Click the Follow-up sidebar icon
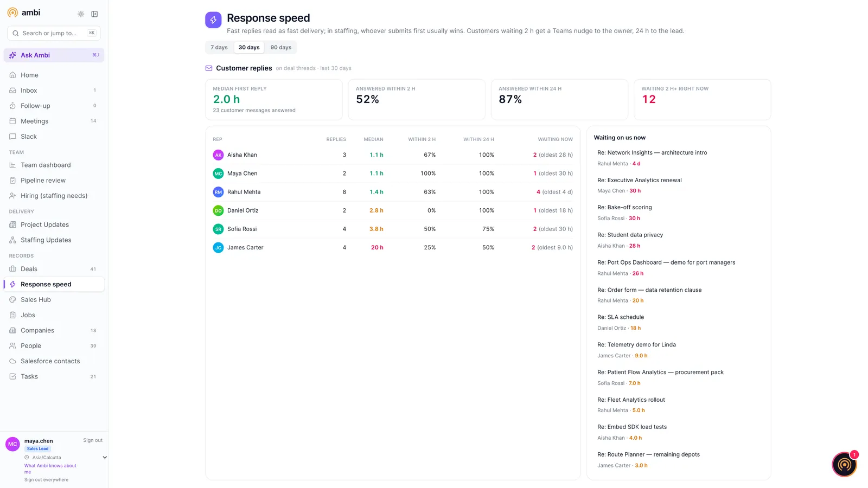Viewport: 868px width, 488px height. tap(12, 106)
